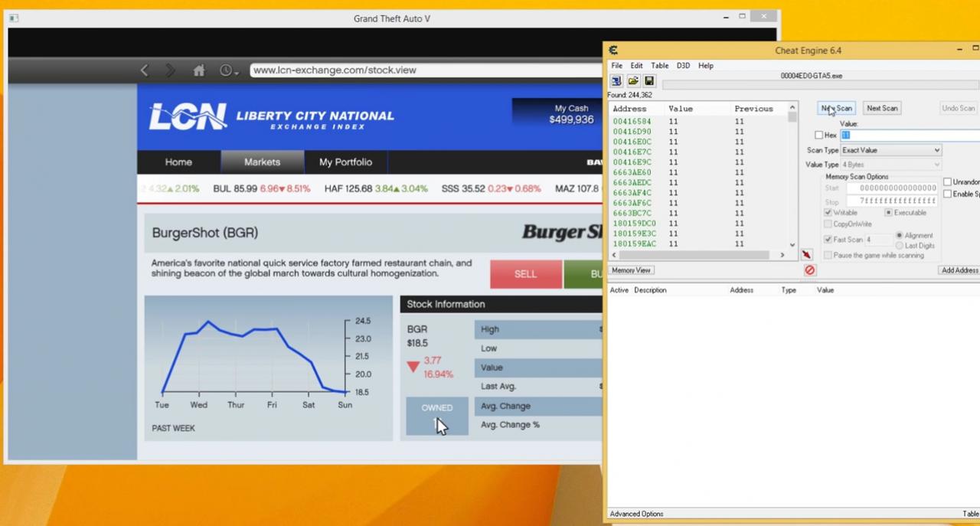Click the red no-entry clear list icon
This screenshot has width=980, height=526.
810,270
